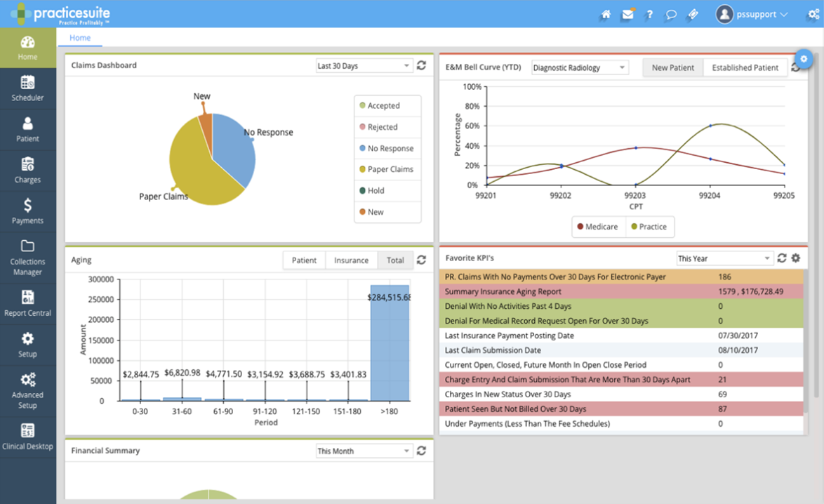Change specialty in Diagnostic Radiology dropdown
The height and width of the screenshot is (504, 824).
[x=580, y=67]
